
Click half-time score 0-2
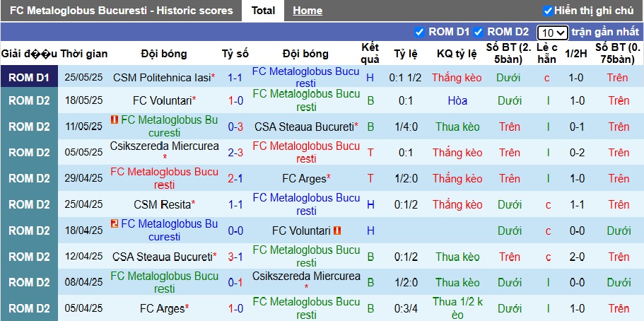[577, 153]
